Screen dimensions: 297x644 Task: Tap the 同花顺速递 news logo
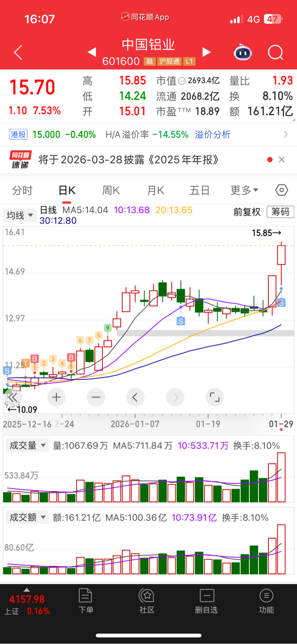click(20, 160)
